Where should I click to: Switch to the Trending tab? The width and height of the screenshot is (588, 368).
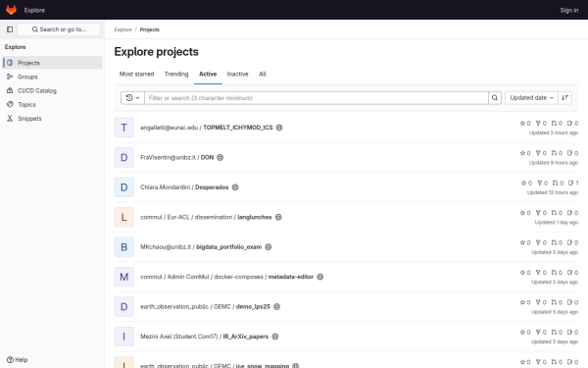(176, 74)
